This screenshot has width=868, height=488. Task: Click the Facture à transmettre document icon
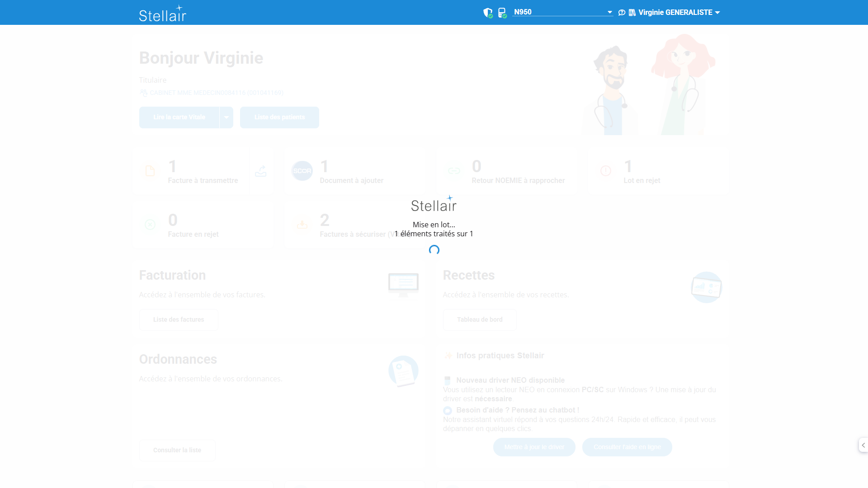(150, 171)
